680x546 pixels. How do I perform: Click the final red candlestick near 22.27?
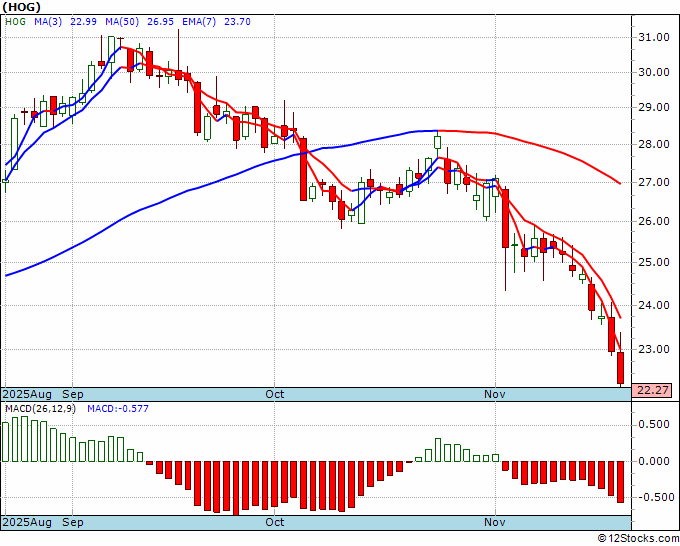point(621,368)
